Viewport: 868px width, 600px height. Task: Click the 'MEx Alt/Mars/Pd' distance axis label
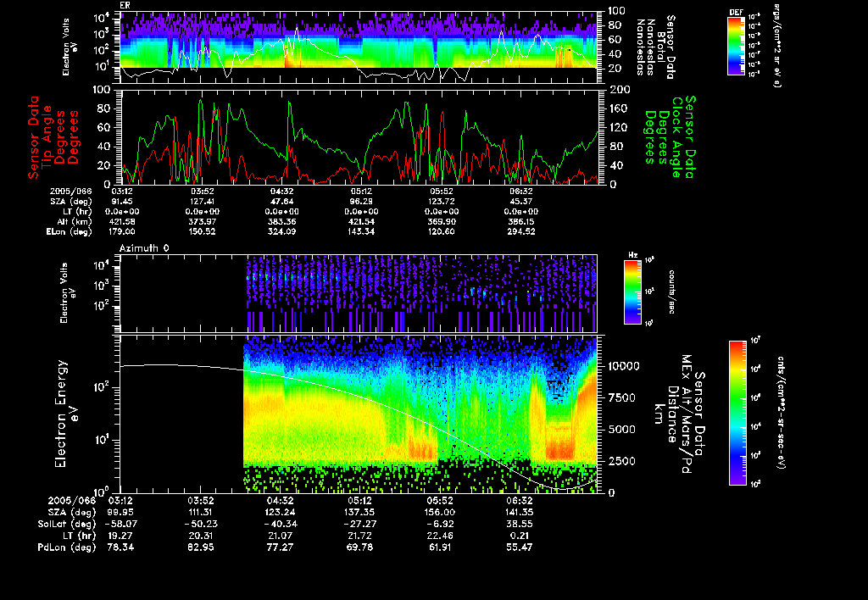[686, 414]
